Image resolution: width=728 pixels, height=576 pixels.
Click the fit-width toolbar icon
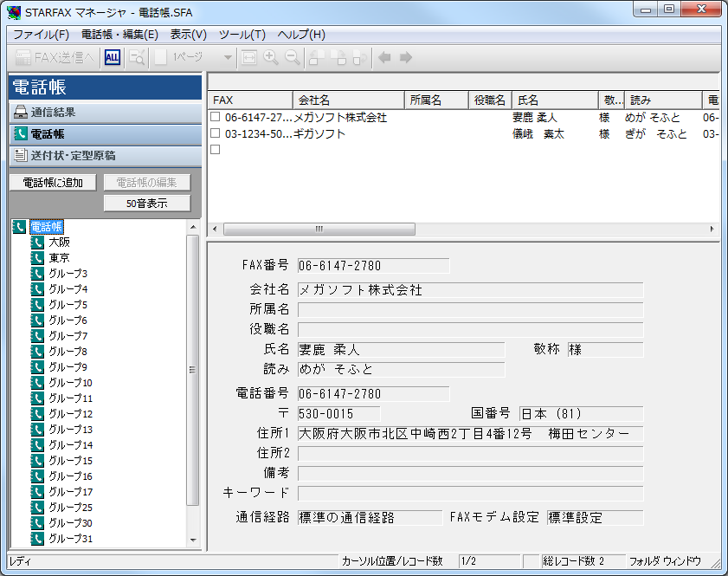(x=249, y=57)
